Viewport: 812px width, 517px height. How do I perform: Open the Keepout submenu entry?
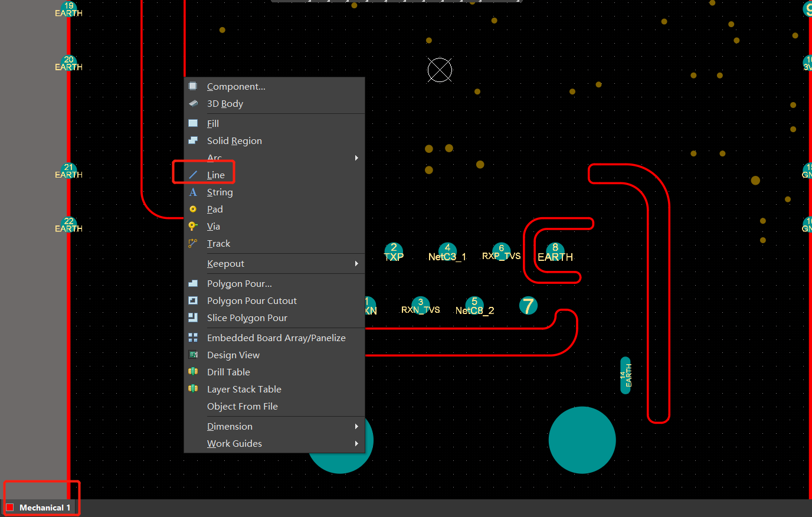coord(274,263)
